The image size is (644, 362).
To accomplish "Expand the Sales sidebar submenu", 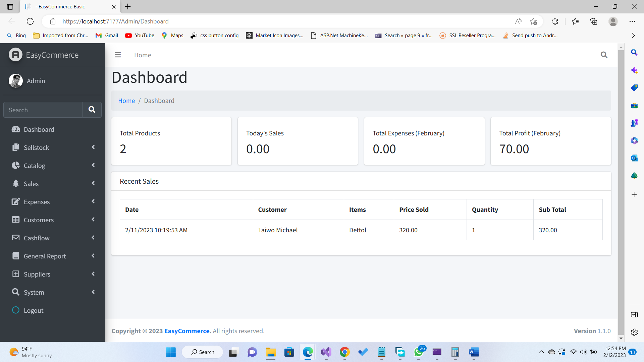I will (x=31, y=184).
